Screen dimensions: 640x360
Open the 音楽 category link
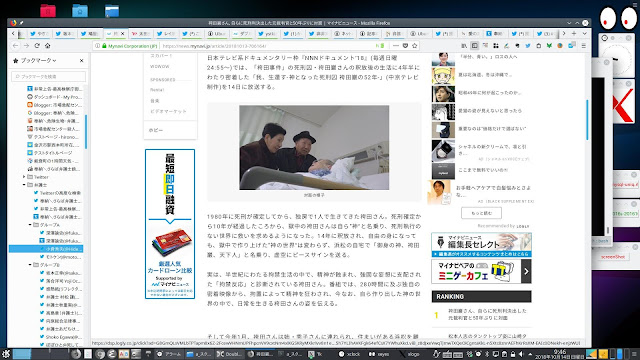coord(155,100)
